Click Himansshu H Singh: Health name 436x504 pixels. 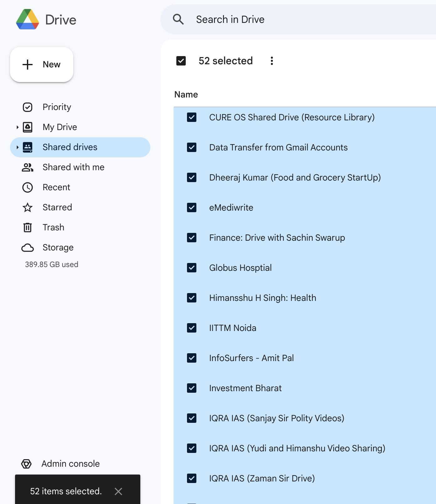point(263,298)
